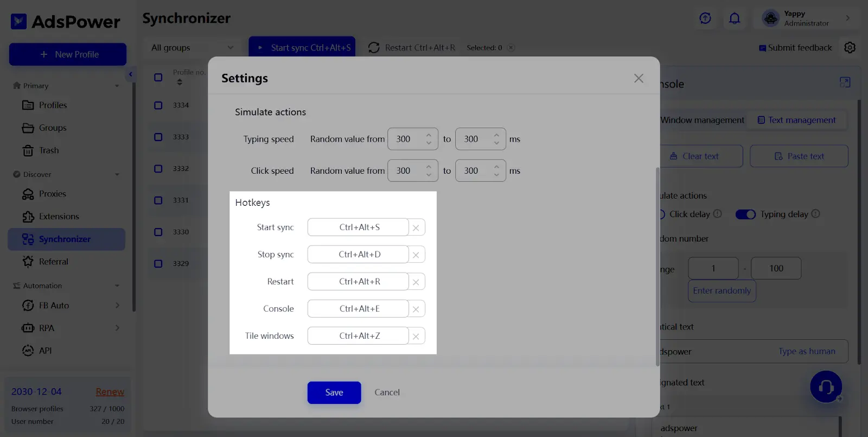Clear the Tile windows hotkey

click(x=416, y=336)
